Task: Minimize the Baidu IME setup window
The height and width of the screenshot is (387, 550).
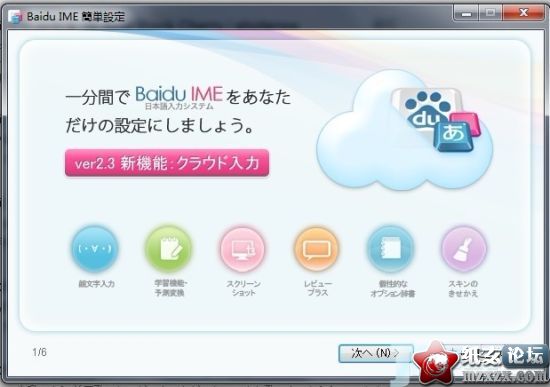Action: 466,13
